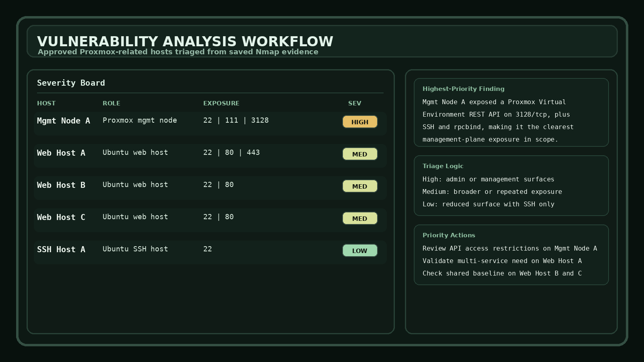
Task: Click the 'Medium: broader or repeated exposure' line
Action: [x=492, y=192]
